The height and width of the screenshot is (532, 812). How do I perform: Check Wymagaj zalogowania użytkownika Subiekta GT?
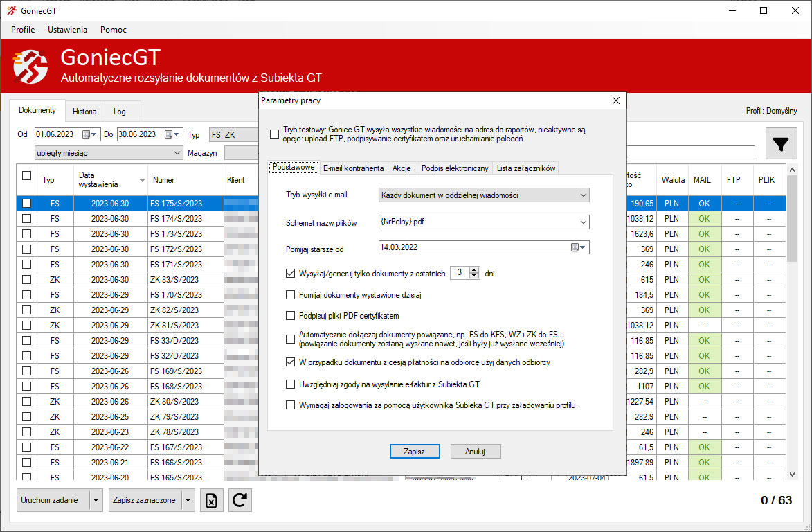(x=291, y=405)
